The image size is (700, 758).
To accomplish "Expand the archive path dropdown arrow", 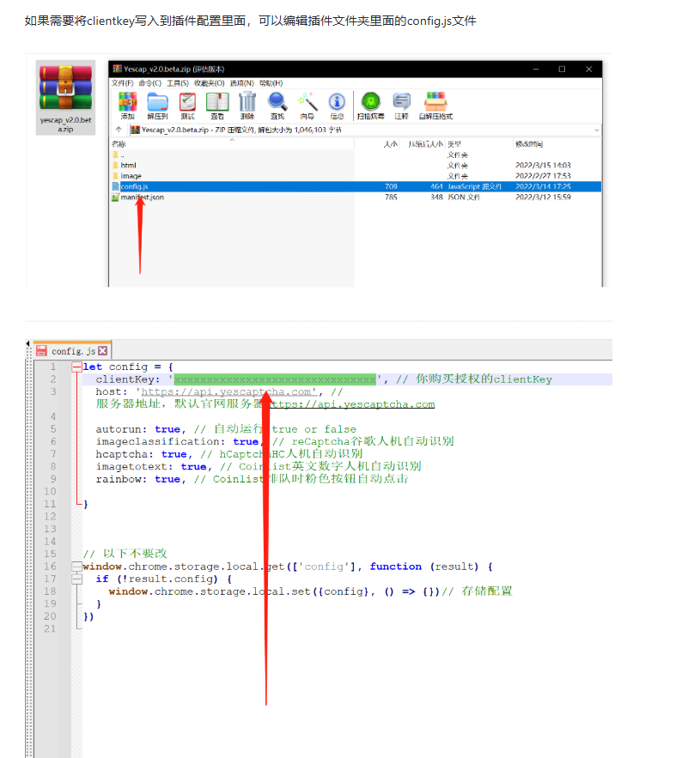I will [596, 130].
